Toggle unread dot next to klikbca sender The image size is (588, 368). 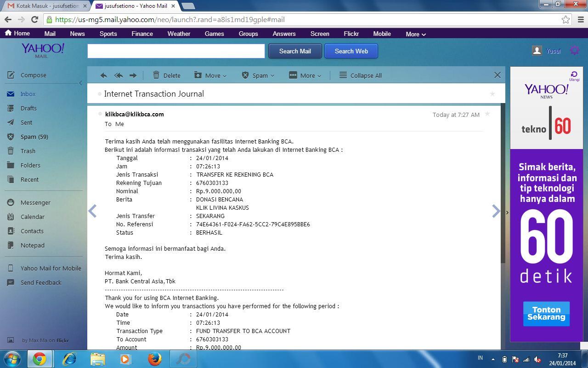point(100,114)
